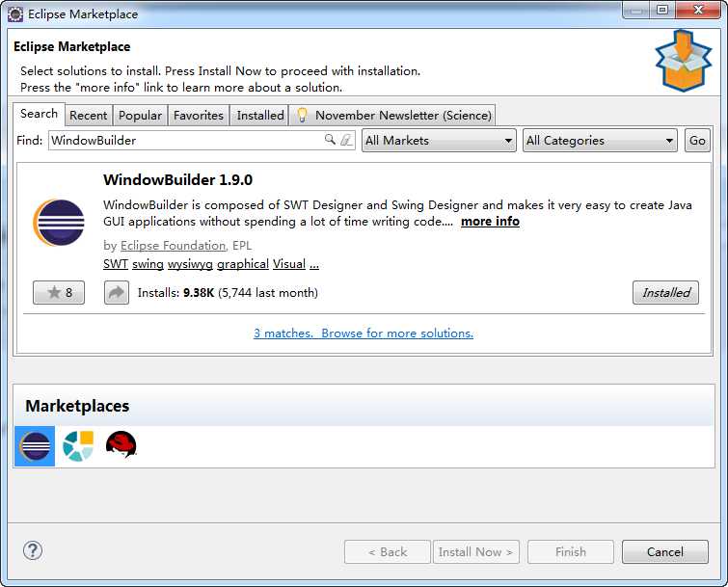Open the November Newsletter (Science) tab
Image resolution: width=728 pixels, height=587 pixels.
click(392, 115)
